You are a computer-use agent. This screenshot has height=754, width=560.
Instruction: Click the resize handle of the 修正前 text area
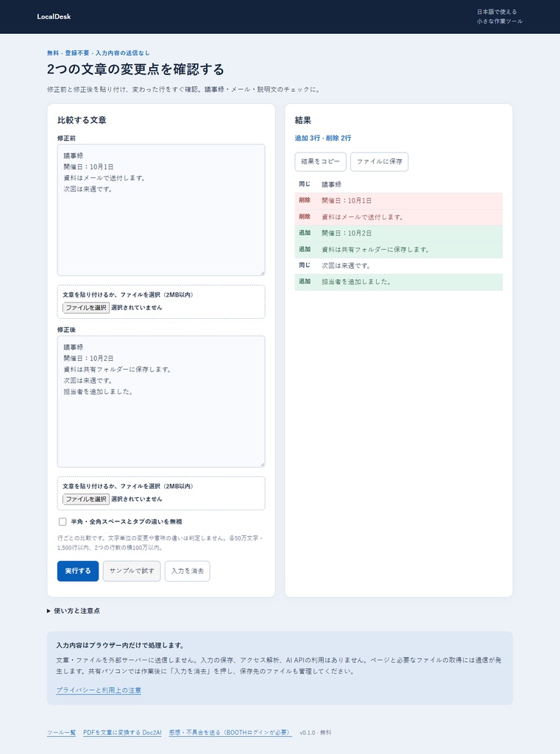coord(263,273)
